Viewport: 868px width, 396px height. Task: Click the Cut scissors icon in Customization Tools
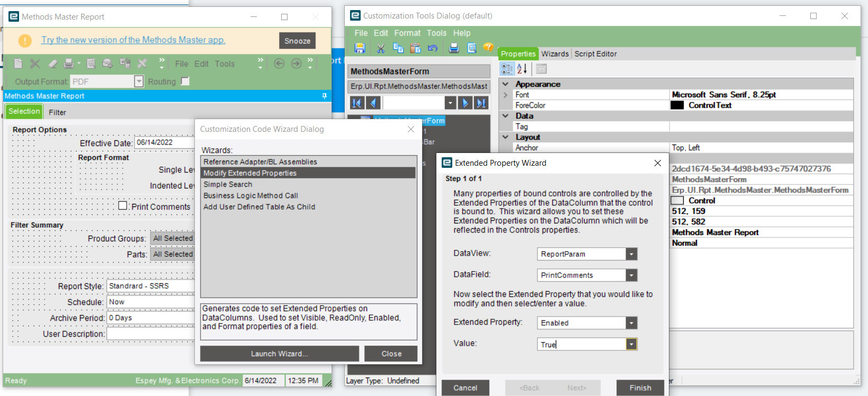pos(380,48)
